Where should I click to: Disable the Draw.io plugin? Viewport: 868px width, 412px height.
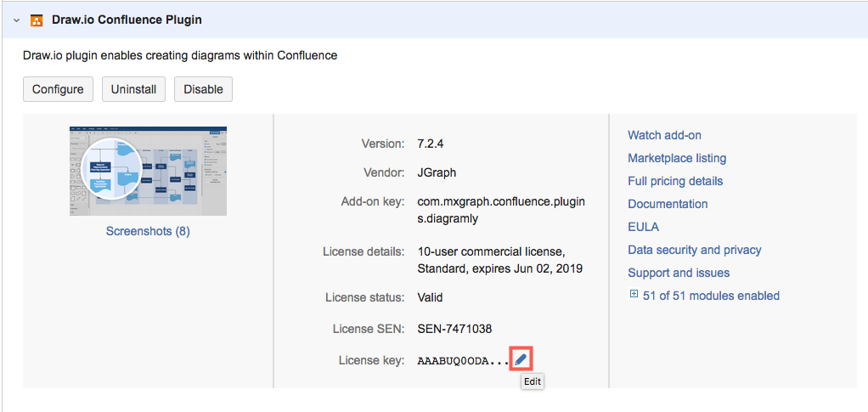pyautogui.click(x=203, y=89)
